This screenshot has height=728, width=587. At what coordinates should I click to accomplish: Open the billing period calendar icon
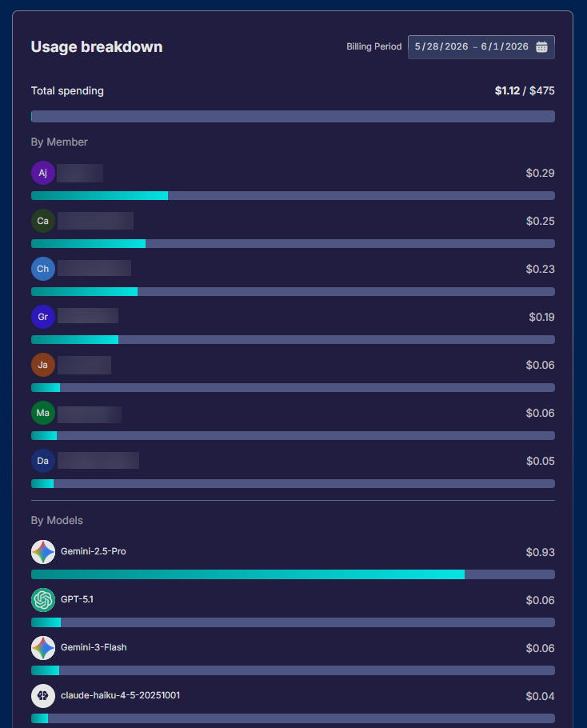click(541, 47)
